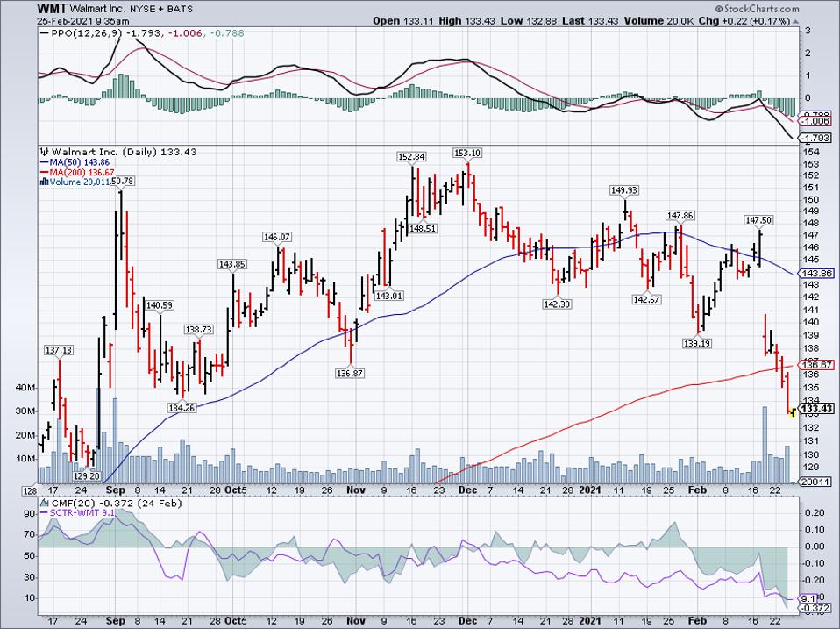This screenshot has width=840, height=629.
Task: Click the purple SCTR-WMT legend line swatch
Action: pos(43,513)
